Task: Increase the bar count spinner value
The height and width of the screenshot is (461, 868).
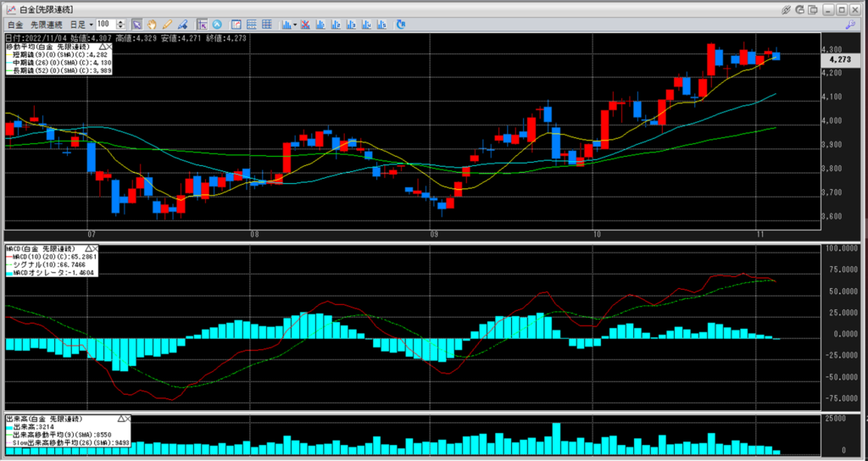Action: [120, 22]
